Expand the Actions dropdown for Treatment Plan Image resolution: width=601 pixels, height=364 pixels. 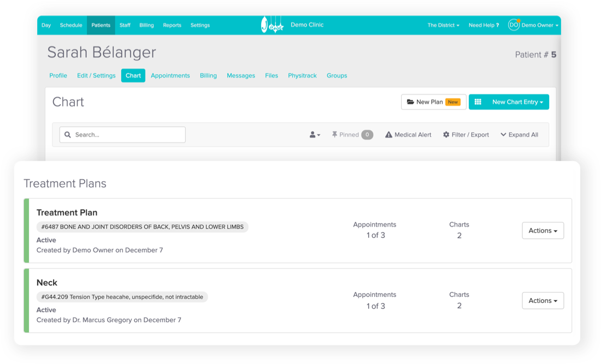(x=543, y=230)
